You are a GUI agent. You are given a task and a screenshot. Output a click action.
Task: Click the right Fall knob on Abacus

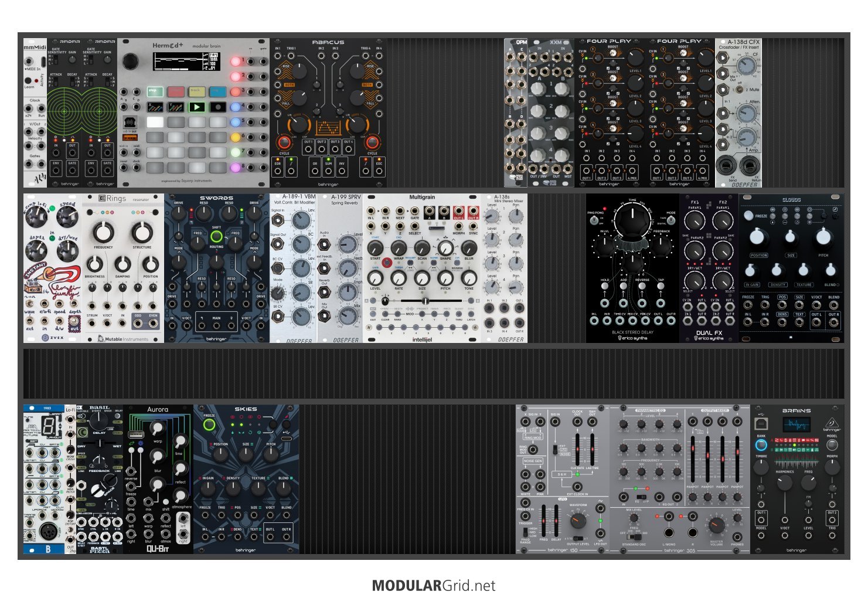point(356,98)
